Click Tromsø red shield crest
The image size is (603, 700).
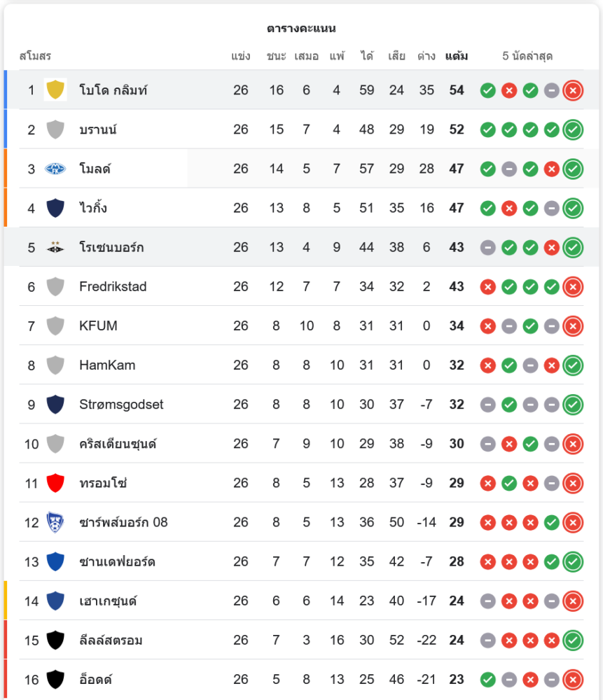point(55,483)
